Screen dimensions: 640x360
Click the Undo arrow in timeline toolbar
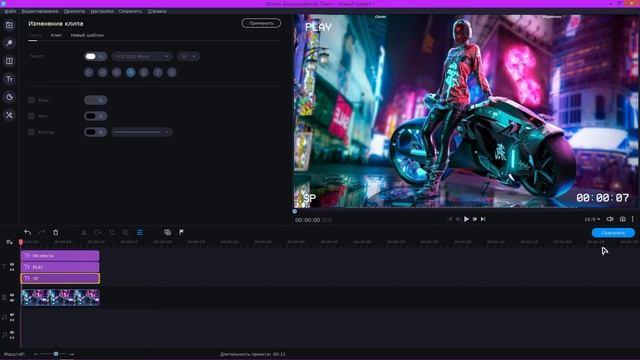point(27,232)
